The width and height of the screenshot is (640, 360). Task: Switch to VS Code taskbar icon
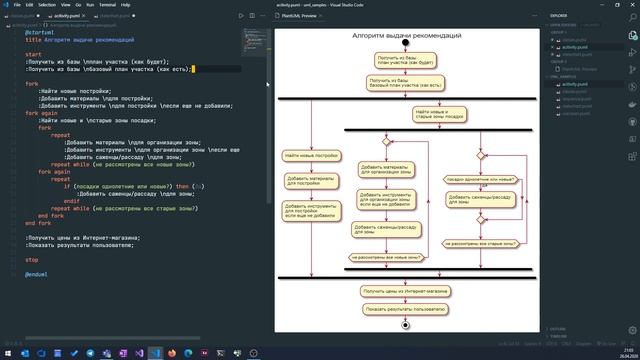[x=156, y=353]
